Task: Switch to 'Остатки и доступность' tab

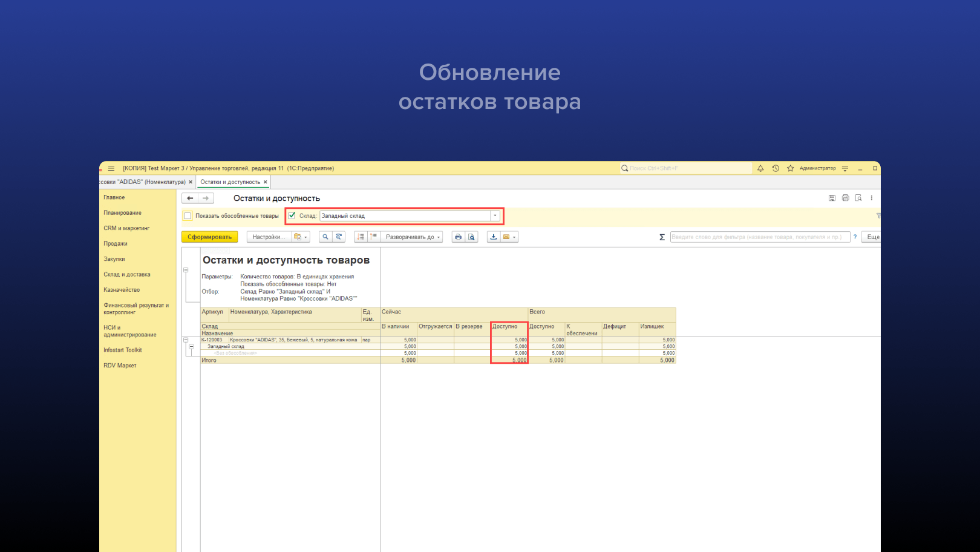Action: (230, 182)
